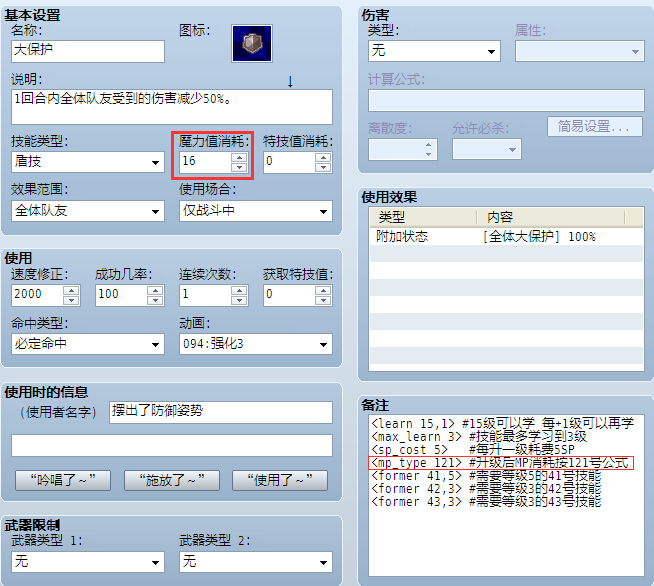Open the disabled 属性 dropdown
Image resolution: width=654 pixels, height=586 pixels.
pyautogui.click(x=580, y=51)
